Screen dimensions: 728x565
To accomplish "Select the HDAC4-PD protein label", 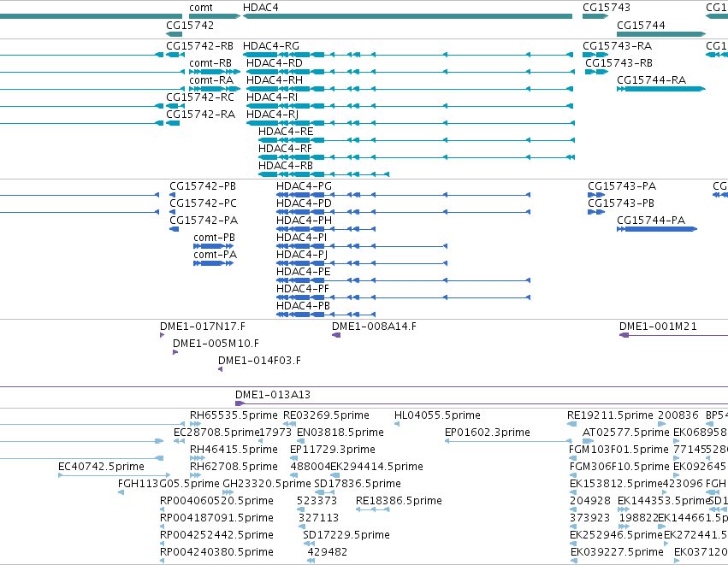I will pos(304,203).
